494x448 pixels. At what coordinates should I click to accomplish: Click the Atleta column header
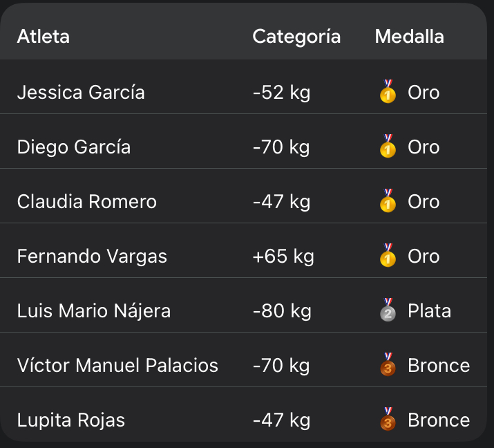pos(44,36)
